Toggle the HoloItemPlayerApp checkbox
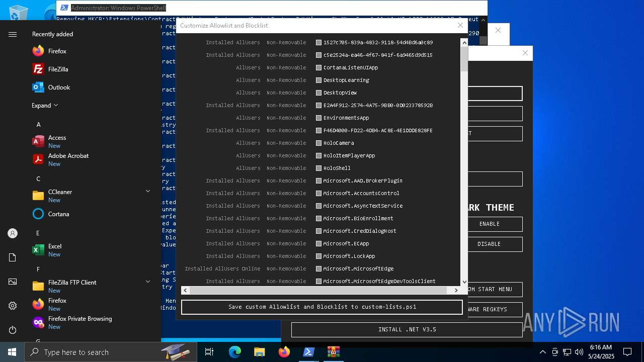644x362 pixels. [318, 156]
